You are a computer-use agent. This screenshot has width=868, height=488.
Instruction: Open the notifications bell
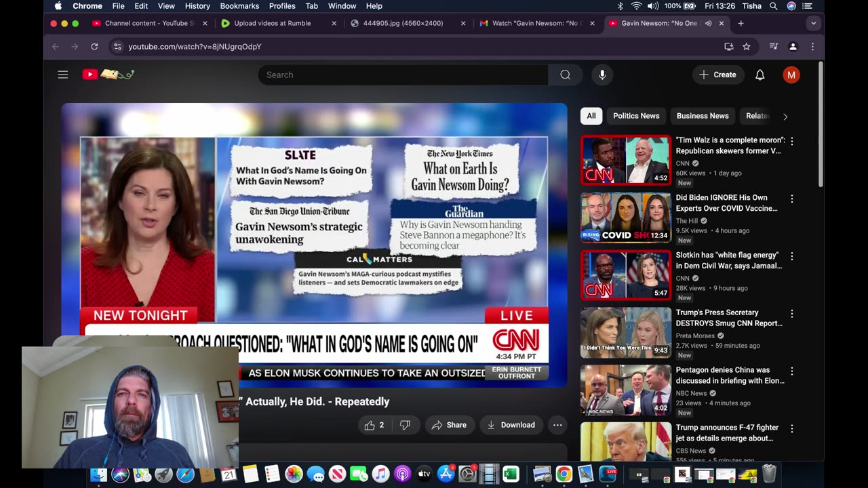[x=760, y=75]
